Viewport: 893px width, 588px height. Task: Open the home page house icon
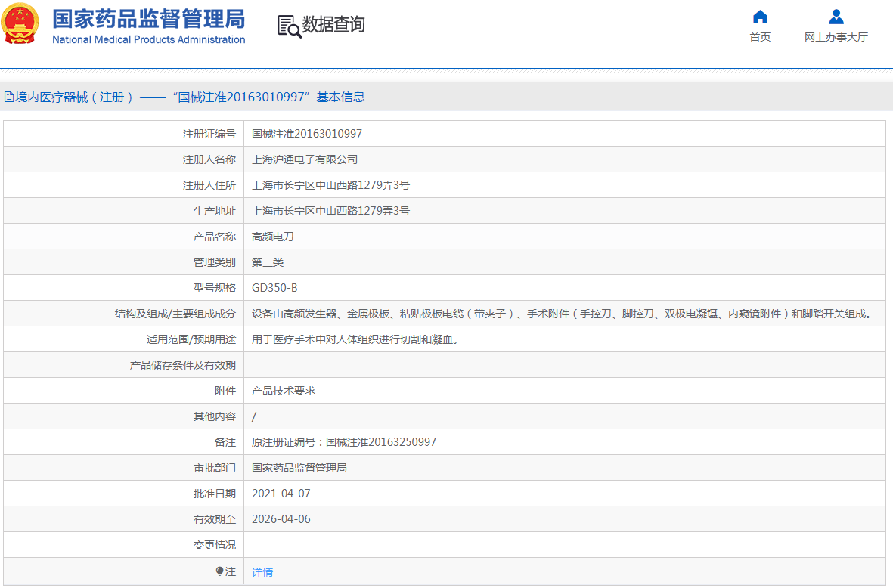(760, 17)
